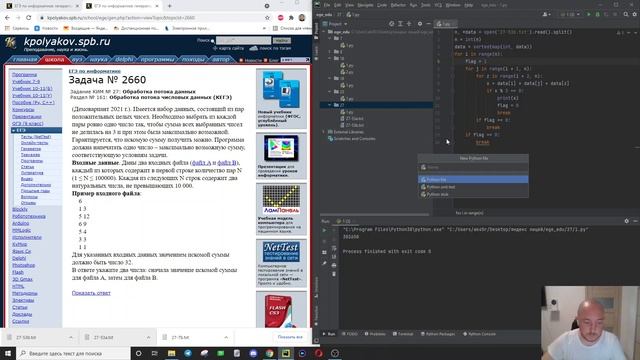This screenshot has height=360, width=640.
Task: Open browser extensions puzzle icon
Action: coord(291,18)
